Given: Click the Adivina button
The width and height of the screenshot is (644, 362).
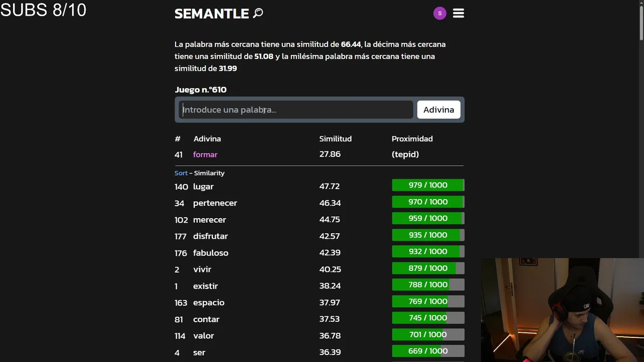Looking at the screenshot, I should (438, 110).
